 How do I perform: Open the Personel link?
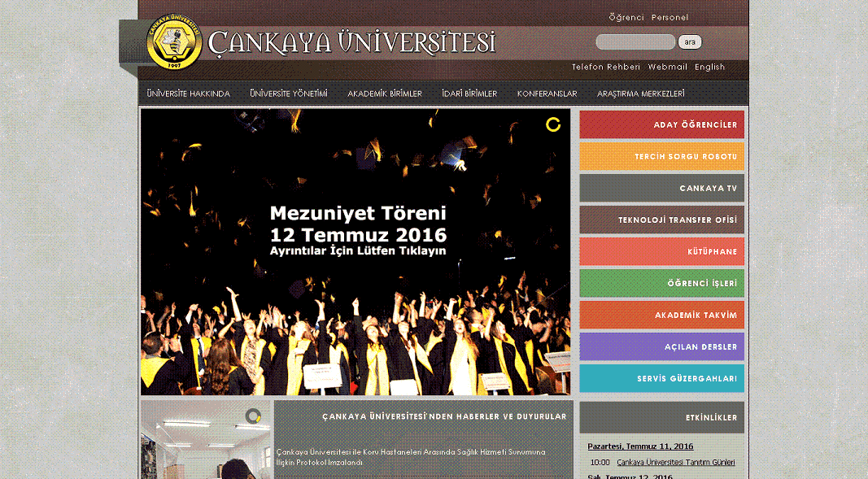670,17
